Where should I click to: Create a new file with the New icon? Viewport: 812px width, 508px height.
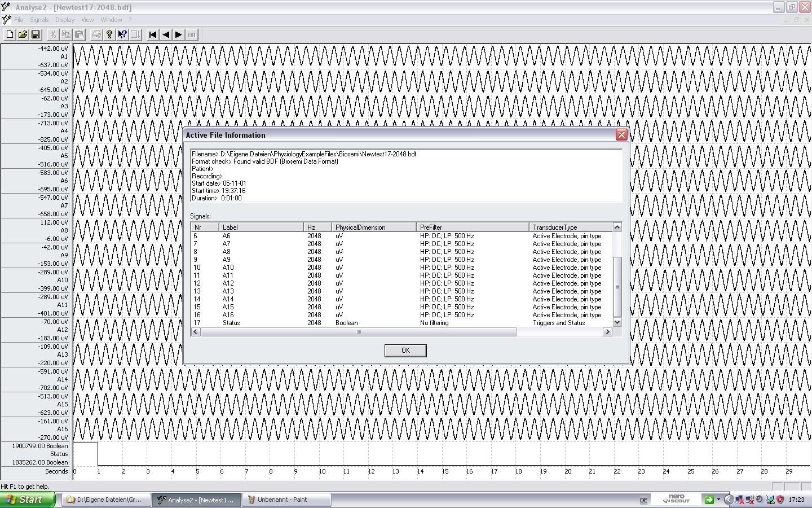pos(9,34)
